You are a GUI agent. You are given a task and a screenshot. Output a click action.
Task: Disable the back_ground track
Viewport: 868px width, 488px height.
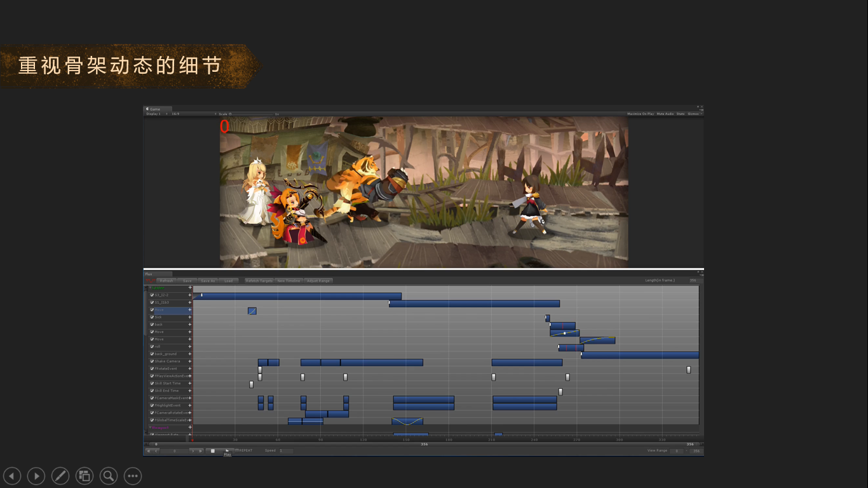pos(152,354)
